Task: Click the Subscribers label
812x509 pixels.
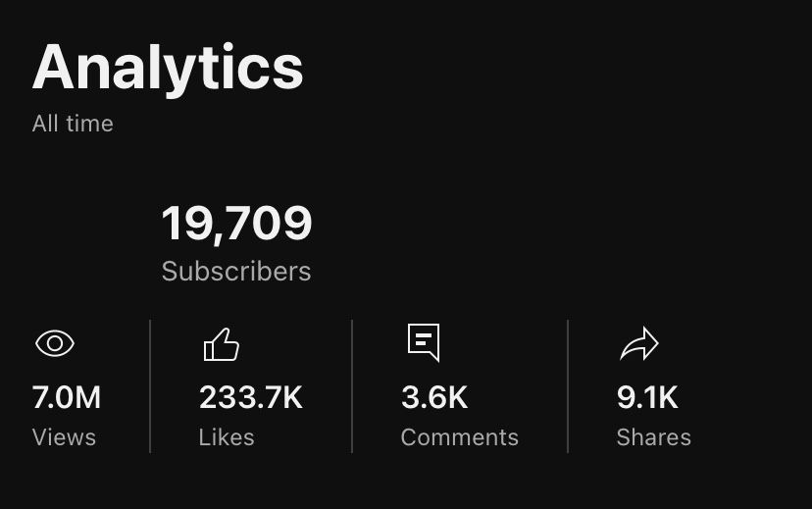Action: (x=236, y=271)
